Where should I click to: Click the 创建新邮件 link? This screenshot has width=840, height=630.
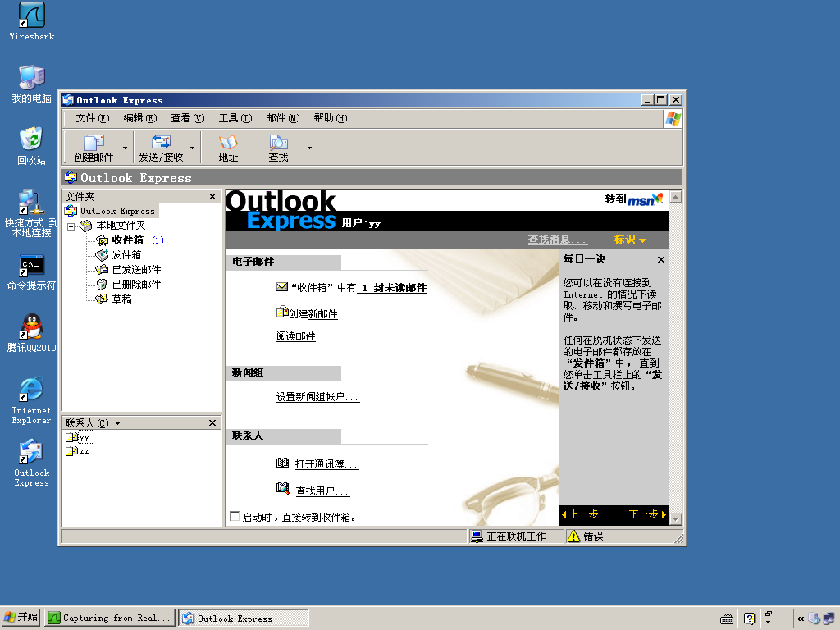pyautogui.click(x=313, y=314)
